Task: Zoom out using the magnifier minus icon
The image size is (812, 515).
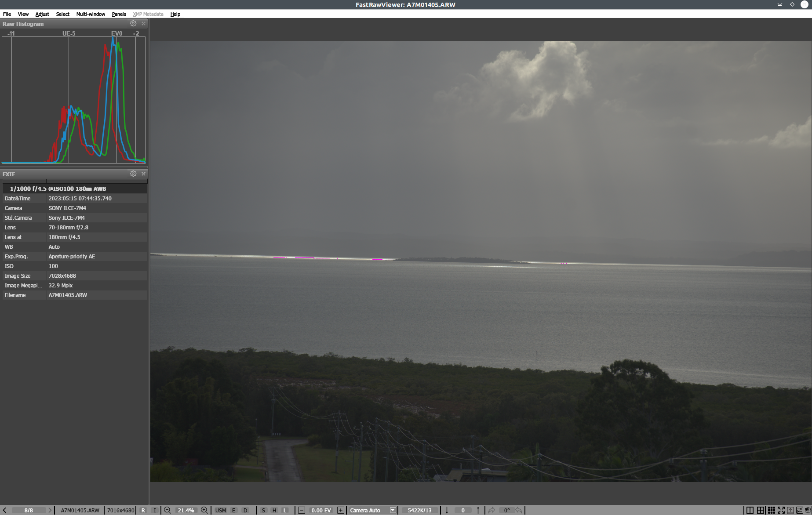Action: [x=167, y=510]
